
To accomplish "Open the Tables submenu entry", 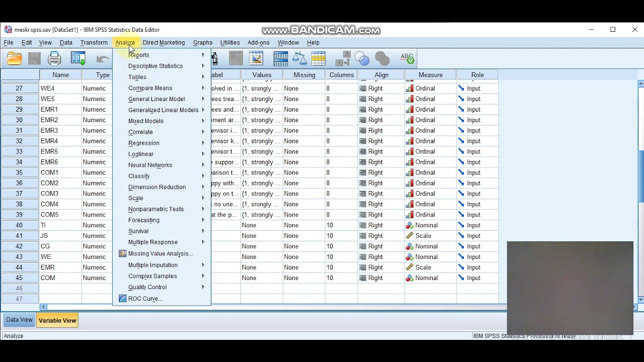I will pyautogui.click(x=162, y=77).
